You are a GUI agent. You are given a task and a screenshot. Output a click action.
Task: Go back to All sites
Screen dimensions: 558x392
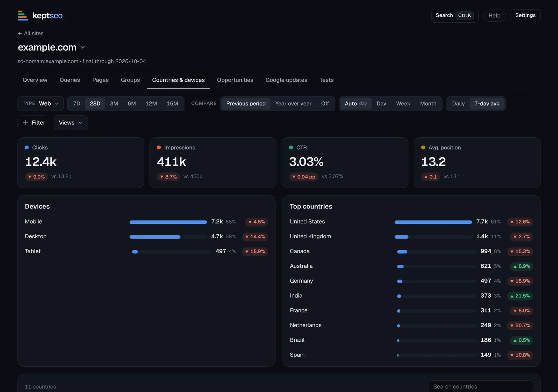pos(31,33)
